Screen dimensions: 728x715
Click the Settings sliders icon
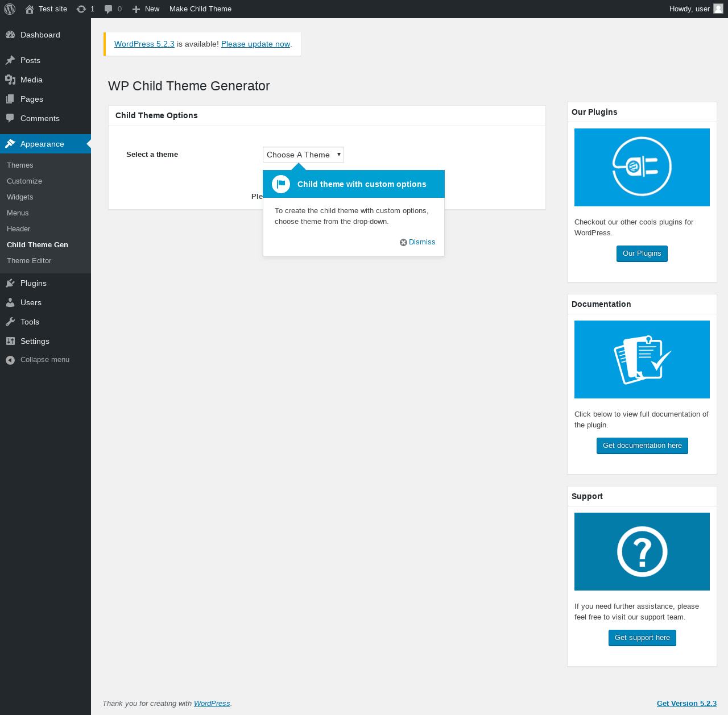[x=10, y=341]
